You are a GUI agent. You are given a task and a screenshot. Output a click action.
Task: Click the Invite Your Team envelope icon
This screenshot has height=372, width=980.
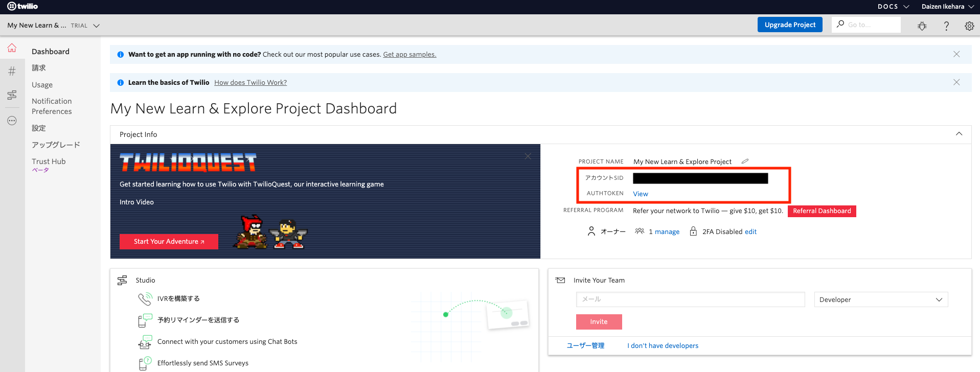560,280
